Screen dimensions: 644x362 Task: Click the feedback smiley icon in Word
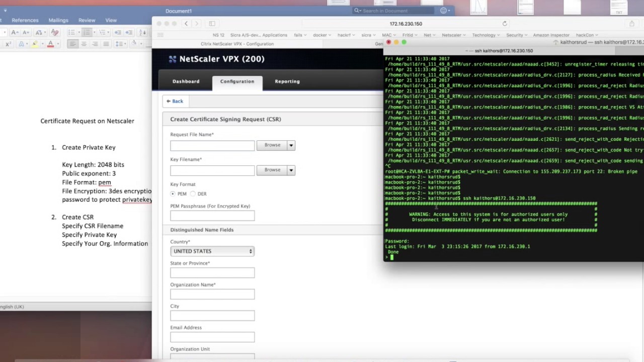(x=444, y=11)
